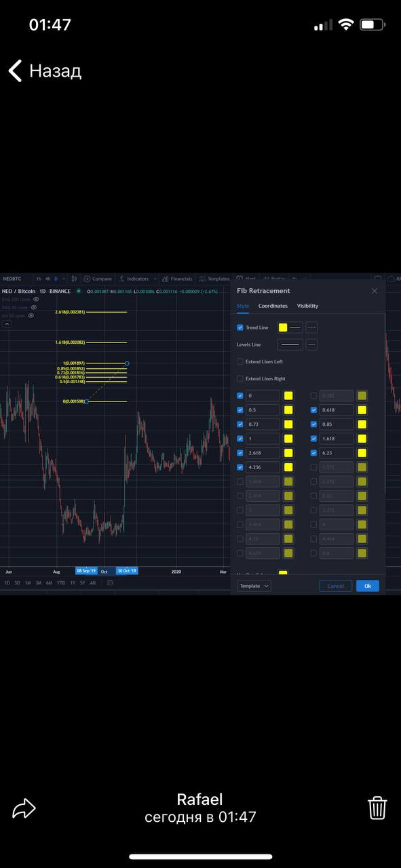The image size is (401, 868).
Task: Click the 0.73 level value field
Action: (263, 424)
